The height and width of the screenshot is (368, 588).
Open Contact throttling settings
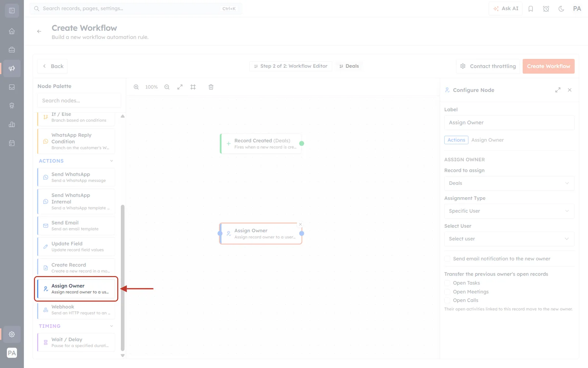(488, 66)
